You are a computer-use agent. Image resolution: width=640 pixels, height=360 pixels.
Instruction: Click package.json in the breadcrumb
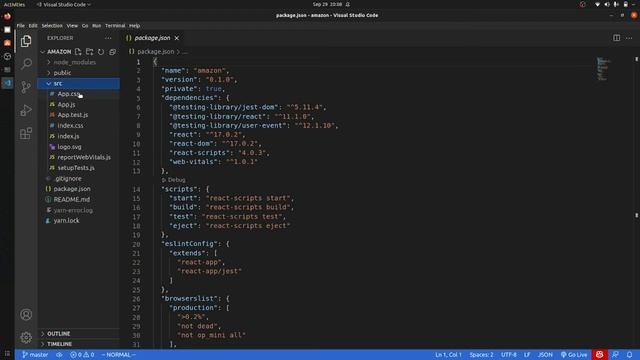click(155, 52)
